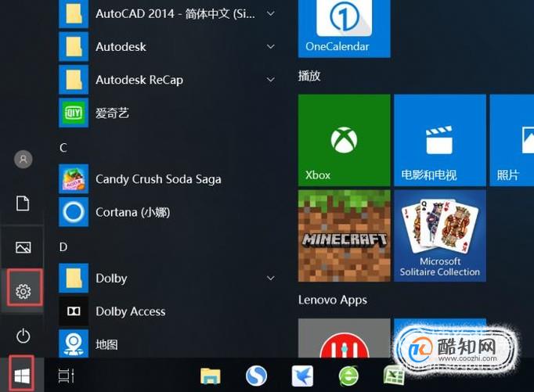Launch the 地图 maps app icon
This screenshot has width=534, height=392.
74,343
